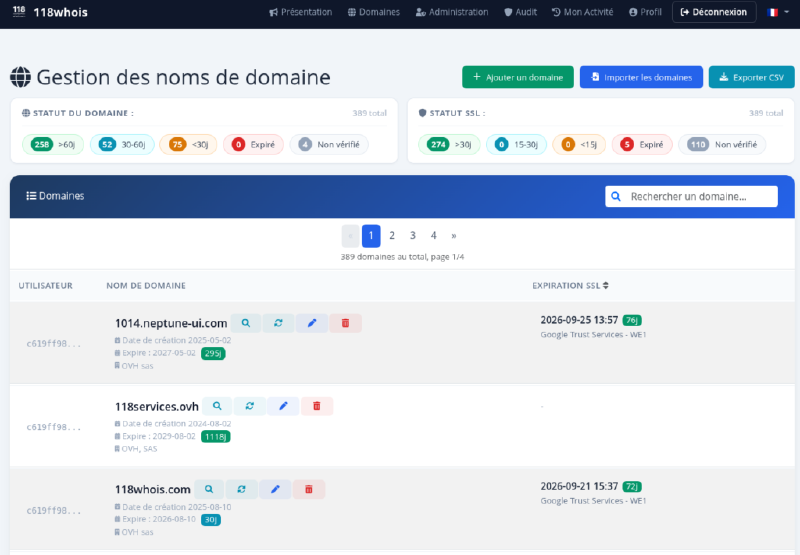This screenshot has height=555, width=800.
Task: Click the 295j expiry badge
Action: coord(213,354)
